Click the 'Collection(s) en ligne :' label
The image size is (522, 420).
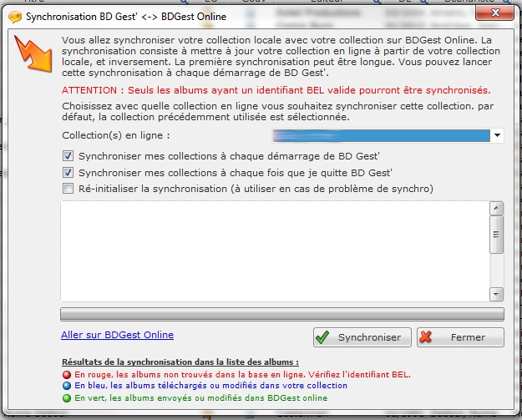coord(116,135)
